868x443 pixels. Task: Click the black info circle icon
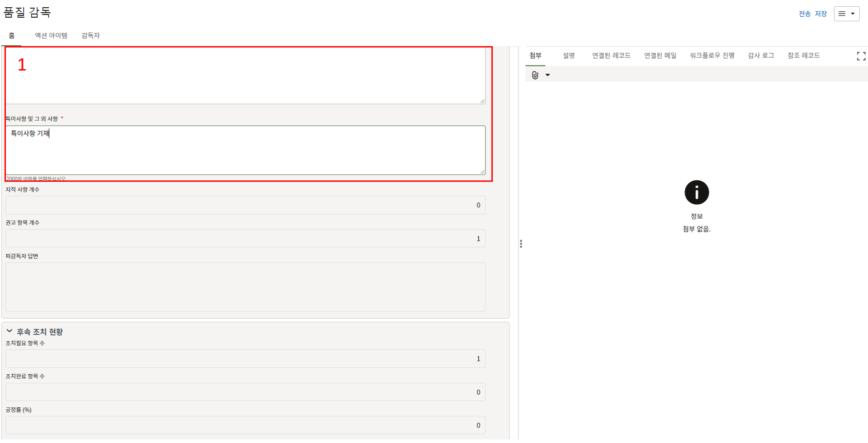(696, 193)
